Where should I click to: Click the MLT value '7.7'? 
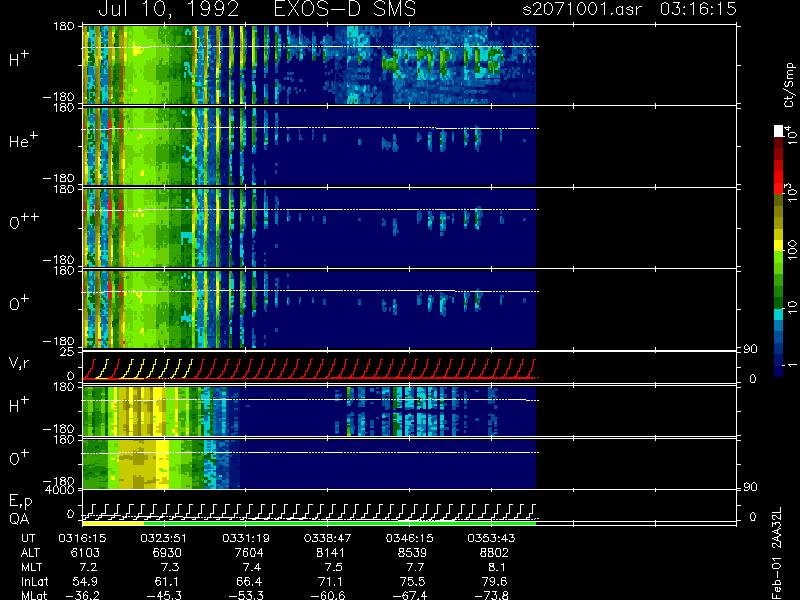point(415,567)
